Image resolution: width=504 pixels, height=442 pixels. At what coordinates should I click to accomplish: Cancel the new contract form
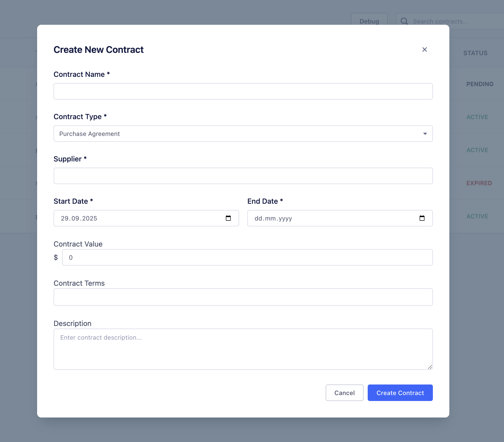tap(344, 393)
